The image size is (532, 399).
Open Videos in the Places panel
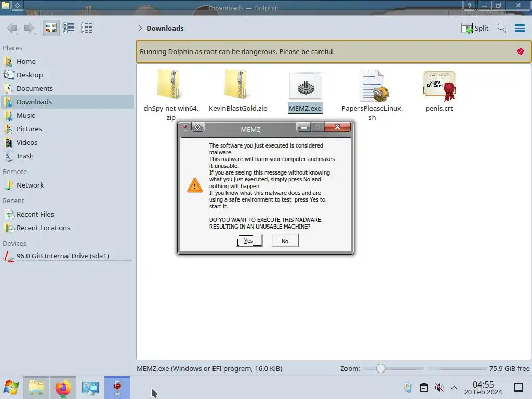click(67, 142)
